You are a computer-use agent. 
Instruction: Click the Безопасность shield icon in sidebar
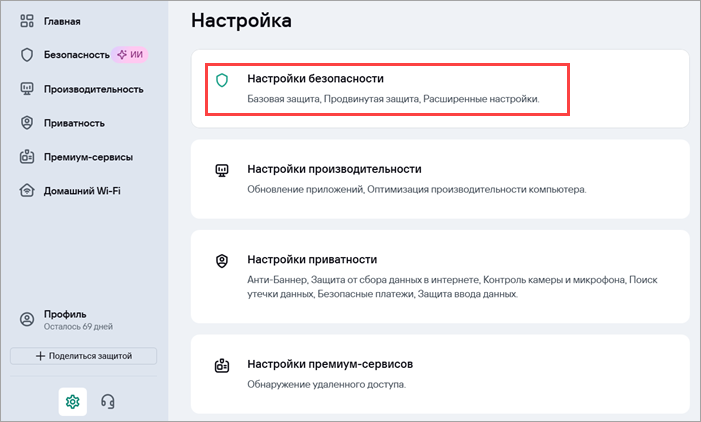27,55
